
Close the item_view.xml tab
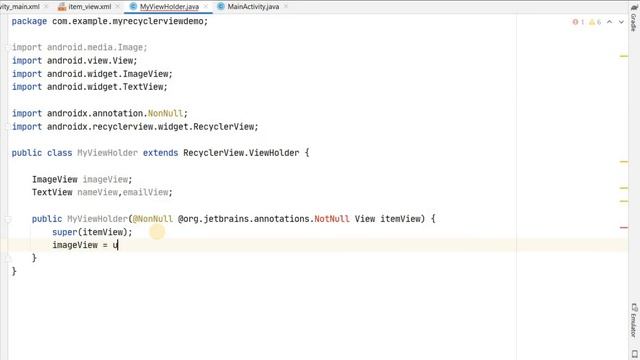point(118,7)
